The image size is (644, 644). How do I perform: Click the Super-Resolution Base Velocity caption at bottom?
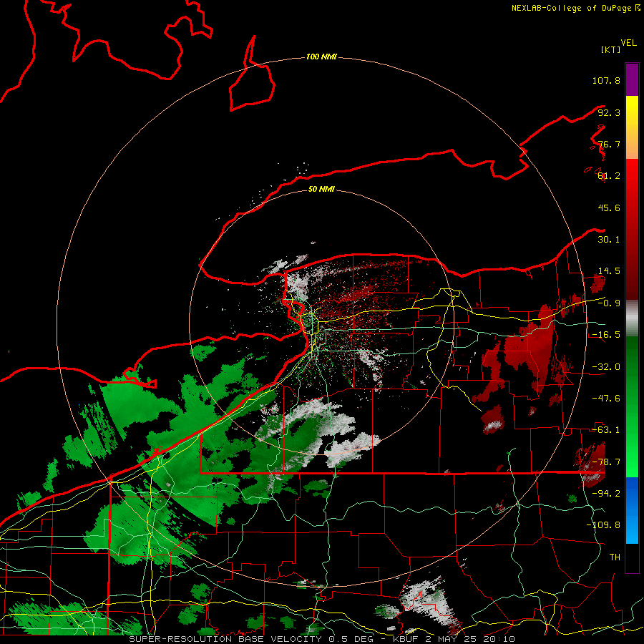click(322, 639)
